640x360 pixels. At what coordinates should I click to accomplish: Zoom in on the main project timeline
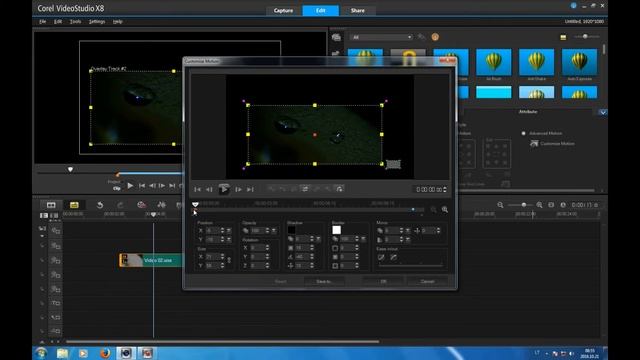pos(539,205)
